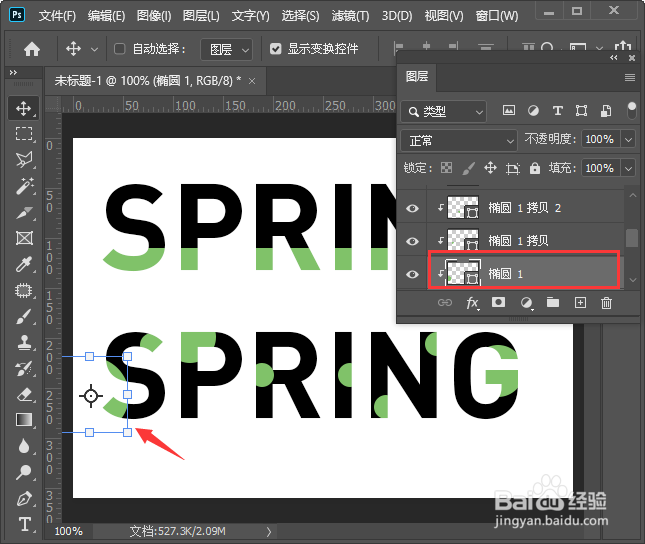Filter layers by type layer icon
This screenshot has height=544, width=645.
tap(557, 111)
